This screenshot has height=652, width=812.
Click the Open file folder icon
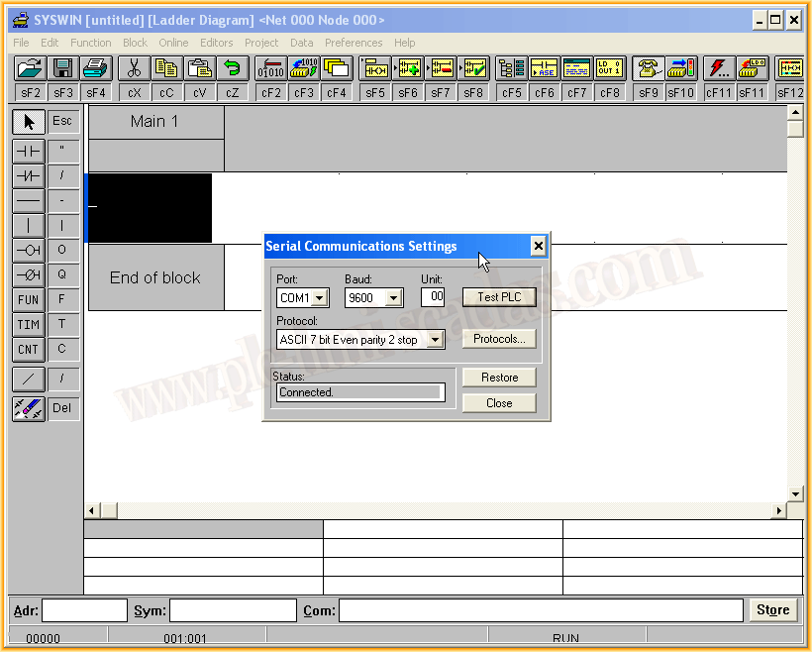point(31,68)
